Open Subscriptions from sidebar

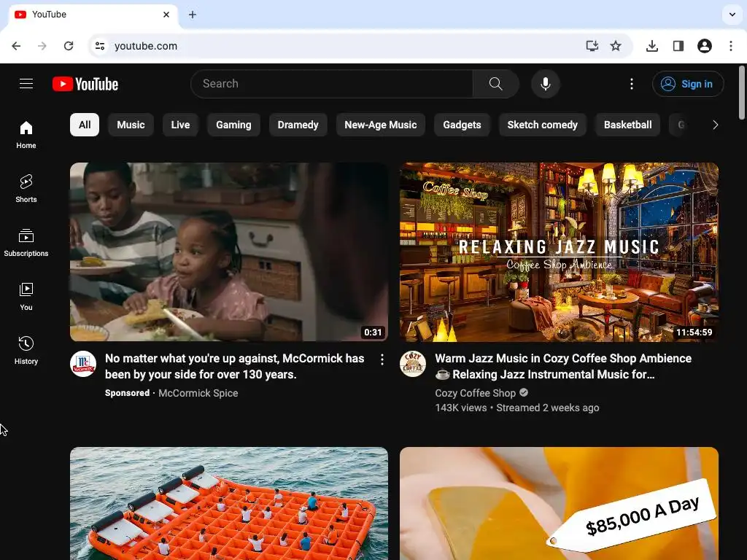(26, 242)
